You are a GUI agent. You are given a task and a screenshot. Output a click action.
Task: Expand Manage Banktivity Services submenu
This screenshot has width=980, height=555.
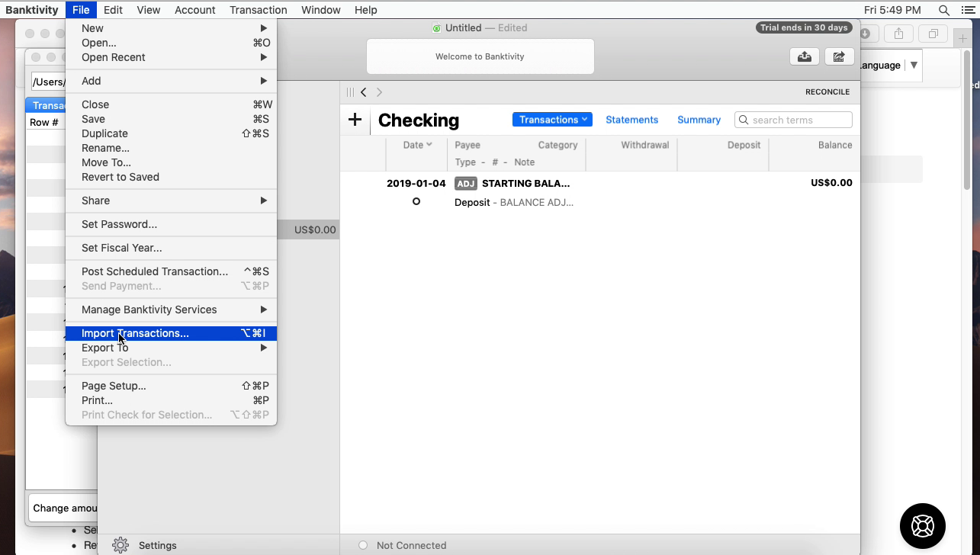(x=171, y=310)
